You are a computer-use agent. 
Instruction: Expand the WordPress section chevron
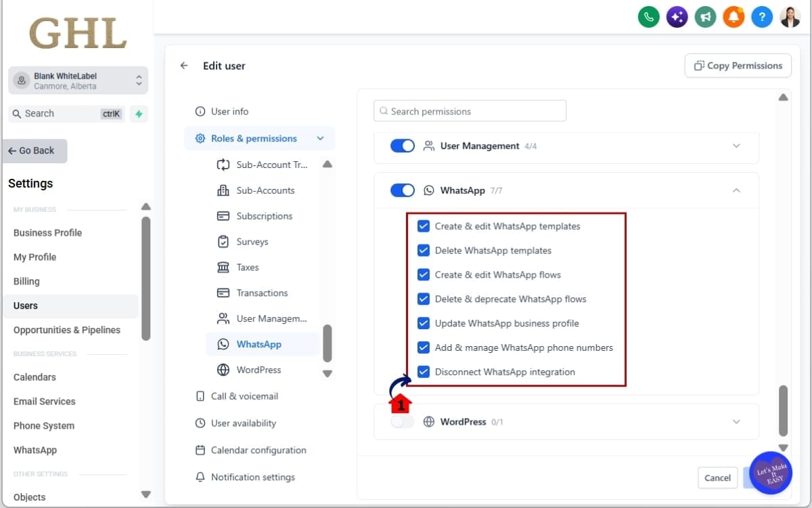point(736,421)
